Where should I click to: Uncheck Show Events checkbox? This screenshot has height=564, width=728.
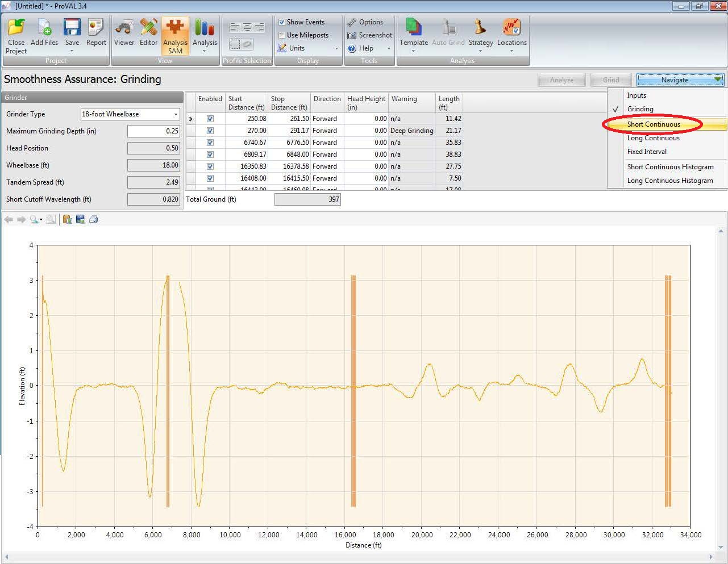[282, 22]
